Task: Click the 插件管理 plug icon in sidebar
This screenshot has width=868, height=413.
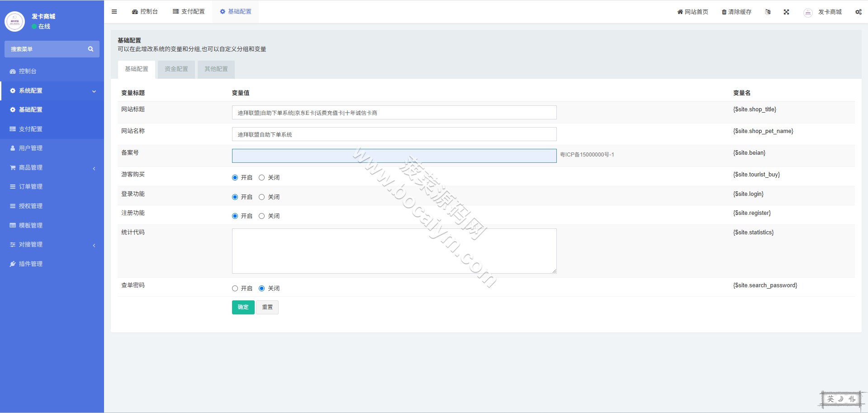Action: (x=13, y=264)
